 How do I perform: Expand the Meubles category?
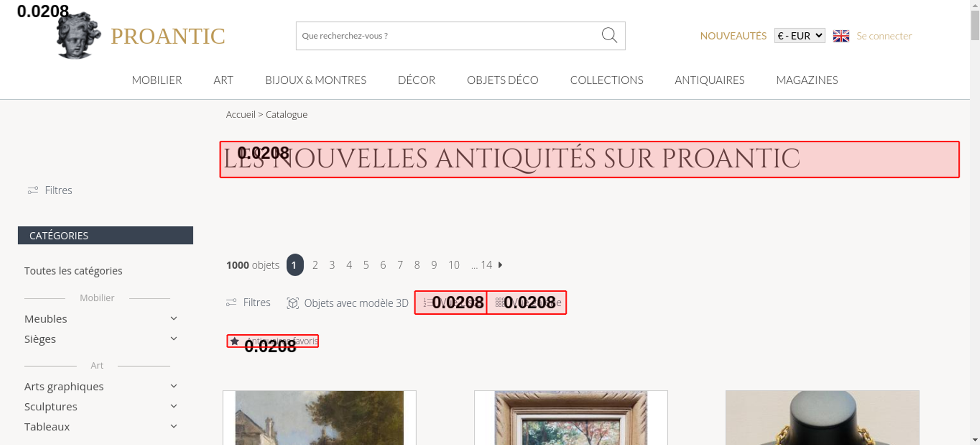pyautogui.click(x=173, y=319)
